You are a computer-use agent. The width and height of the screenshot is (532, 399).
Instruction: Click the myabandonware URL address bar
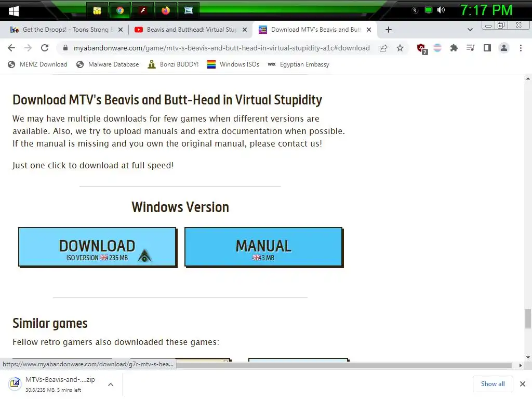(x=221, y=48)
